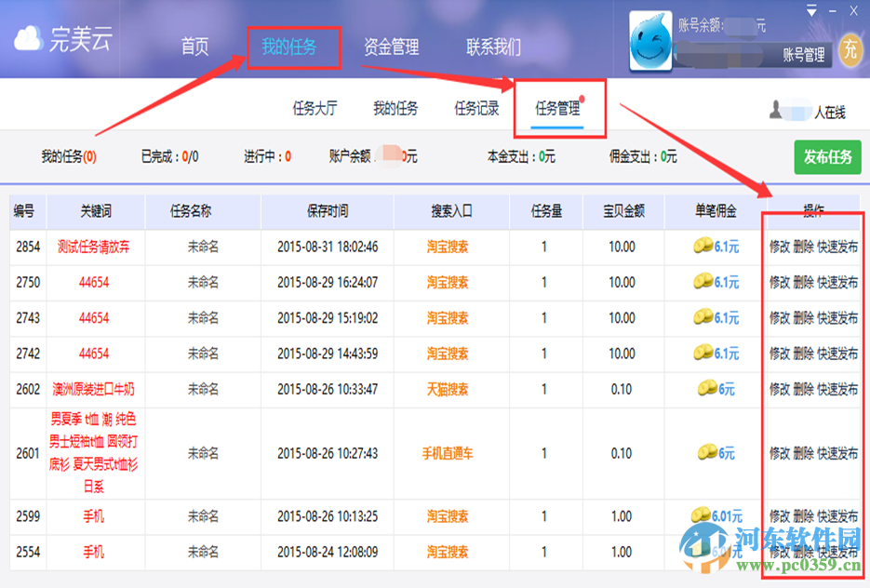The width and height of the screenshot is (870, 588).
Task: Switch to the 首页 menu item
Action: click(x=194, y=45)
